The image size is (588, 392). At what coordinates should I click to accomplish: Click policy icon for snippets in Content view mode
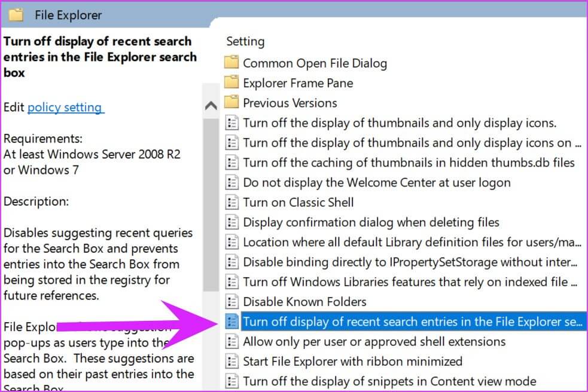(x=231, y=381)
